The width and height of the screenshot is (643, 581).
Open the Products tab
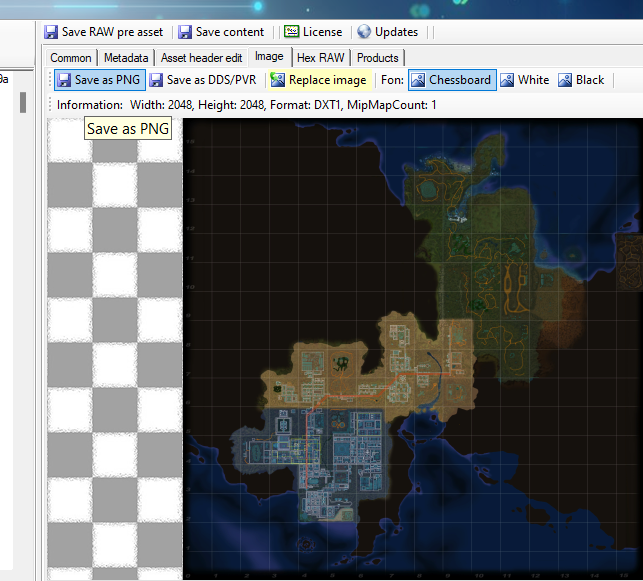378,58
